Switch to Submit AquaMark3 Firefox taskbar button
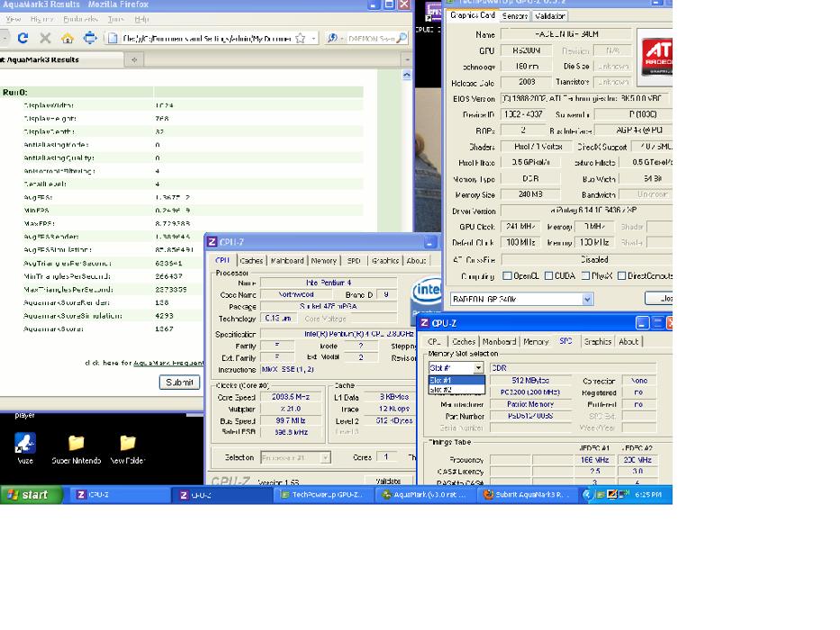Image resolution: width=840 pixels, height=630 pixels. coord(526,494)
